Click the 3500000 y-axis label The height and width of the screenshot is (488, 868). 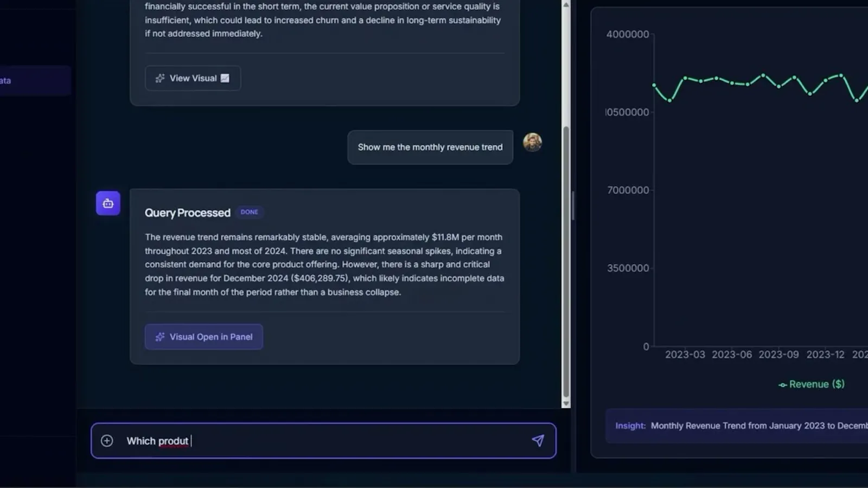(x=628, y=268)
